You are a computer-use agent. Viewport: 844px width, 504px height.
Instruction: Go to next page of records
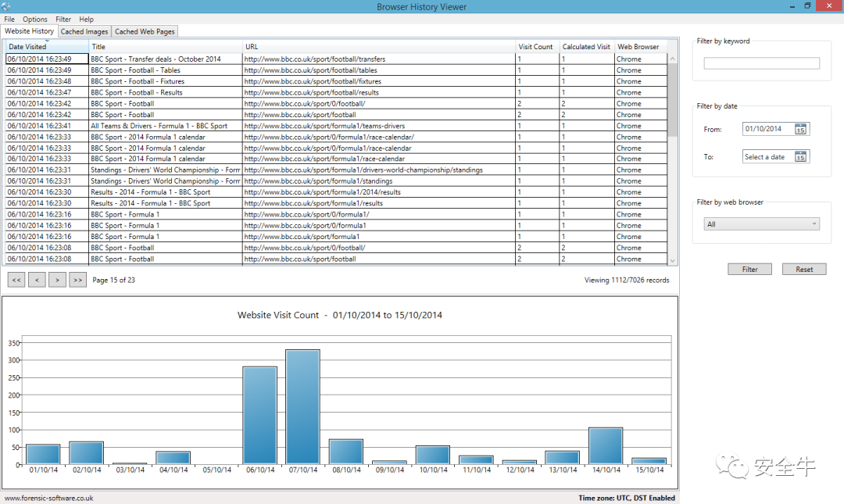pyautogui.click(x=58, y=280)
